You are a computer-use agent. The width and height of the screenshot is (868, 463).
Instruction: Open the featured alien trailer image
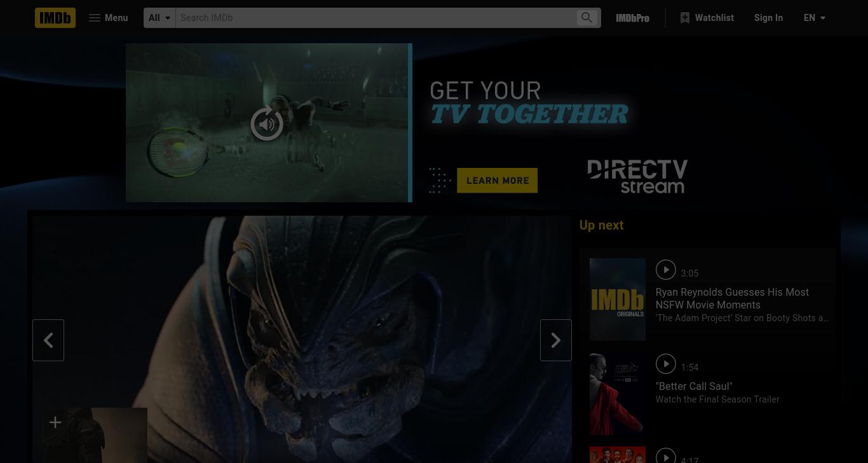302,340
